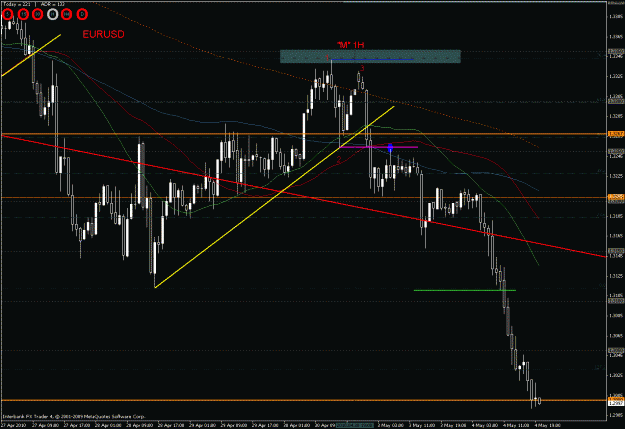Click the 4 May 19:00 time label
Image resolution: width=625 pixels, height=429 pixels.
[547, 425]
